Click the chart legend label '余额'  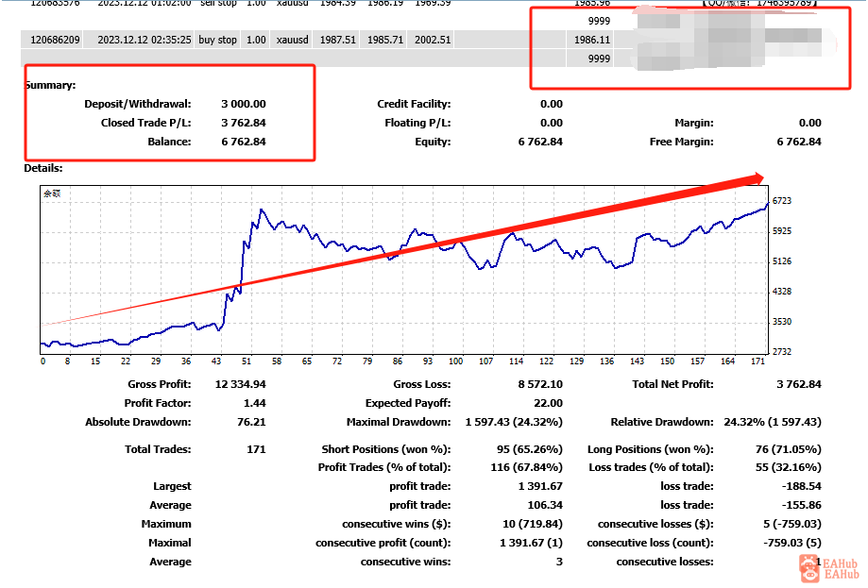click(52, 193)
